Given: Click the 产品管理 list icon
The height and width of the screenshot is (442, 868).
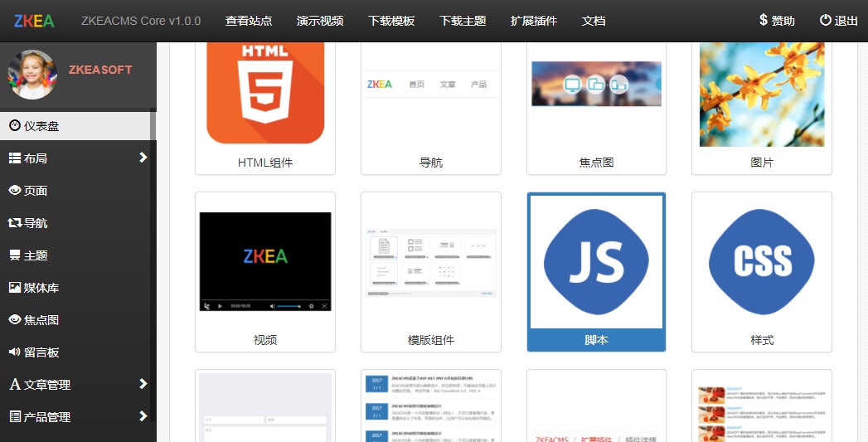Looking at the screenshot, I should tap(15, 416).
